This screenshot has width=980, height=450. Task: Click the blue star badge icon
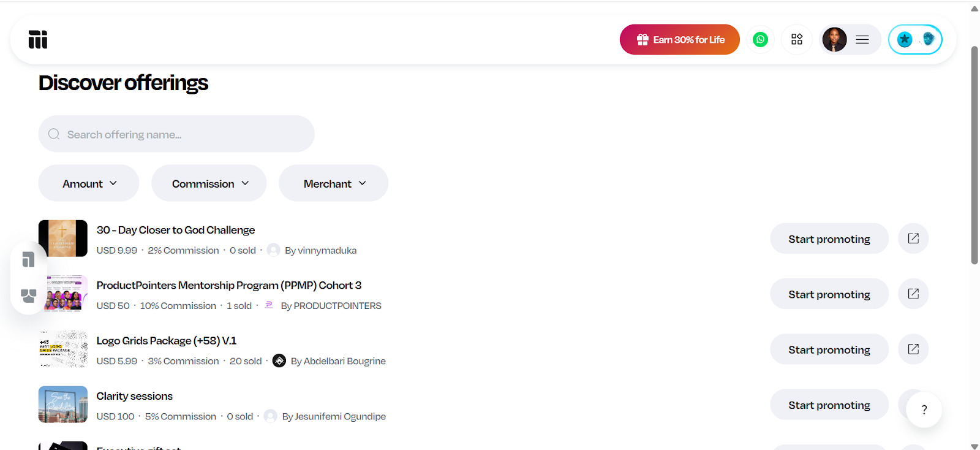click(x=905, y=39)
